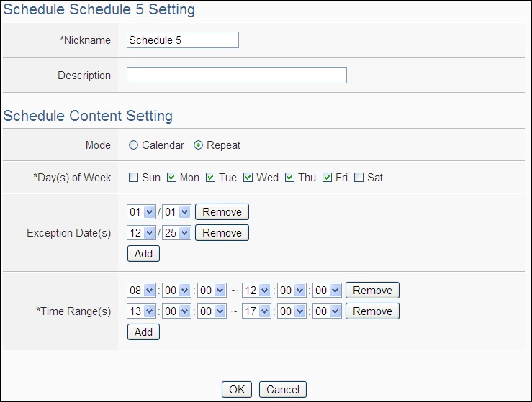Cancel the schedule settings

(x=283, y=390)
